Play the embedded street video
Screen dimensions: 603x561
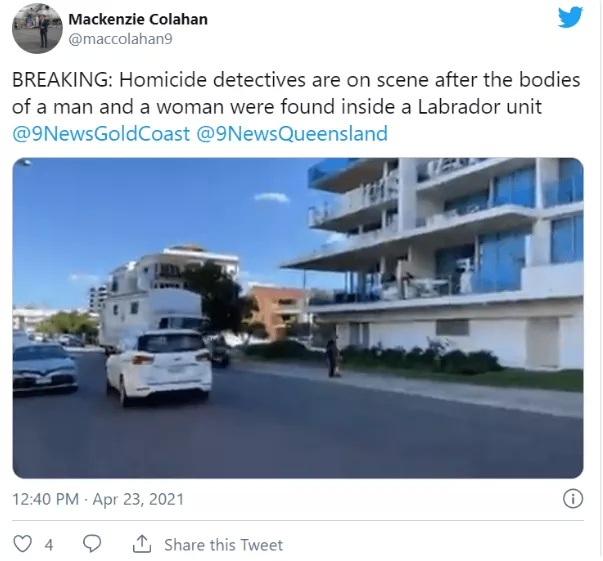pos(298,318)
